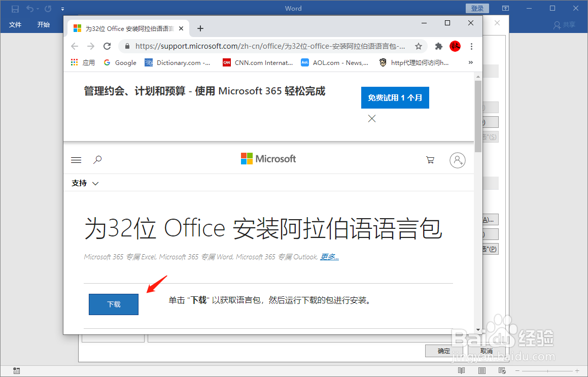Open the browser extensions puzzle icon
588x377 pixels.
tap(438, 46)
